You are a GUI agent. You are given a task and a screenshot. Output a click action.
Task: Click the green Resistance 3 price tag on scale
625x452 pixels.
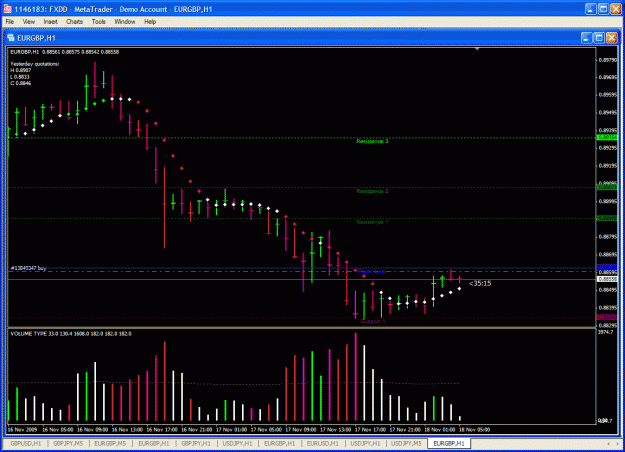pos(607,138)
